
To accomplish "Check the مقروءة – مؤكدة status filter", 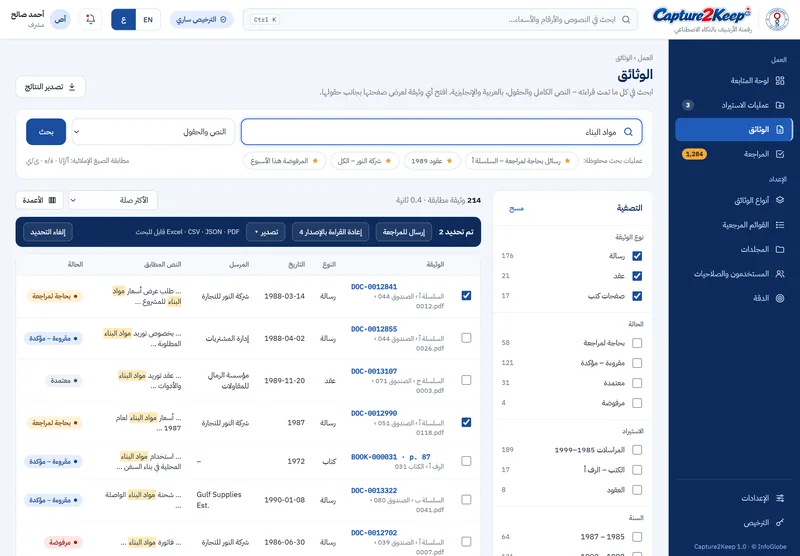I will pyautogui.click(x=637, y=363).
